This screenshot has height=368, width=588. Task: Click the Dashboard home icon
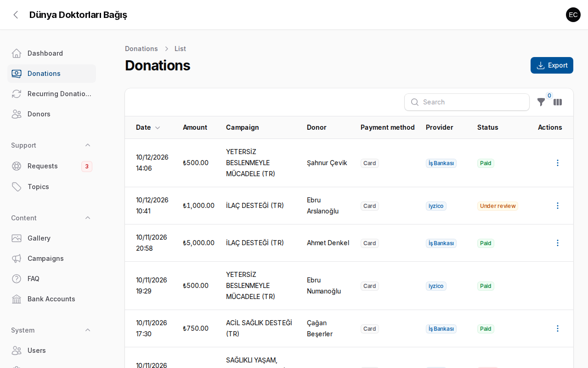[17, 53]
